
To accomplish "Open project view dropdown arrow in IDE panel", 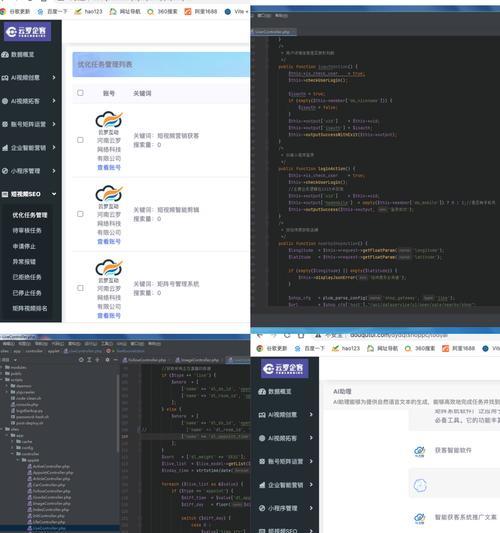I will (x=15, y=360).
